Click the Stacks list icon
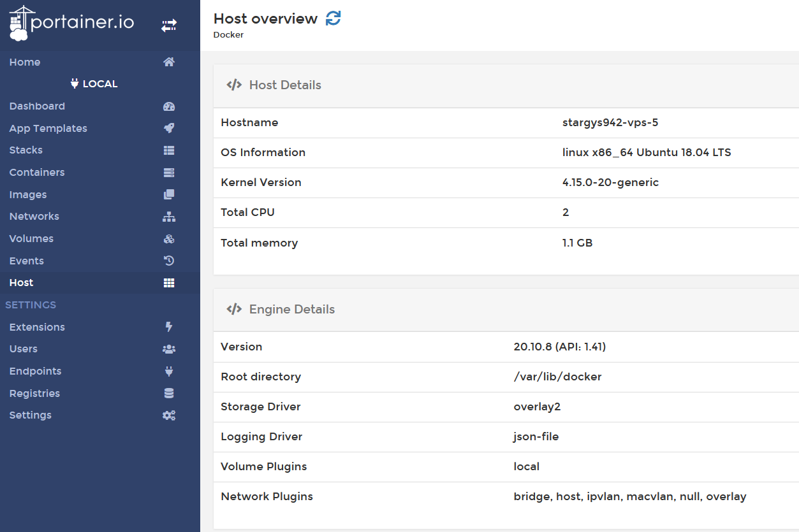This screenshot has width=799, height=532. coord(169,150)
